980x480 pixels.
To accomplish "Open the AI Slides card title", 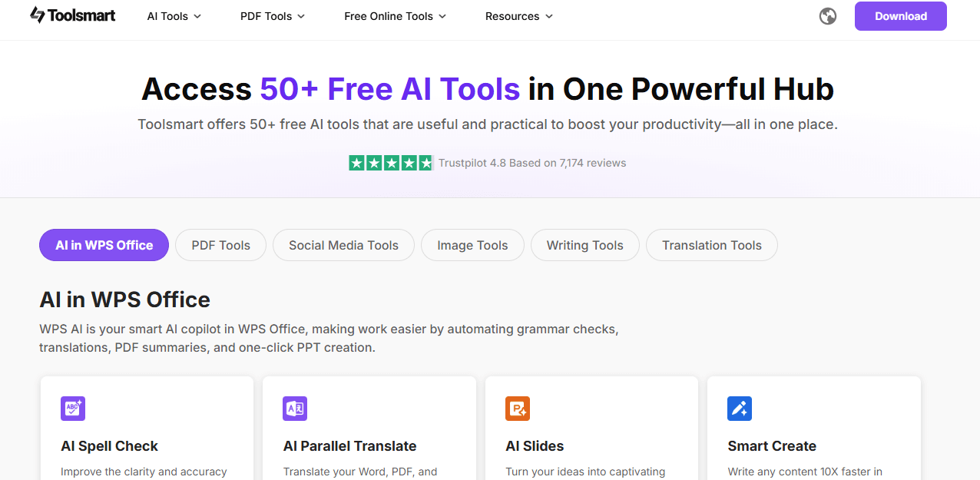I will click(x=535, y=446).
